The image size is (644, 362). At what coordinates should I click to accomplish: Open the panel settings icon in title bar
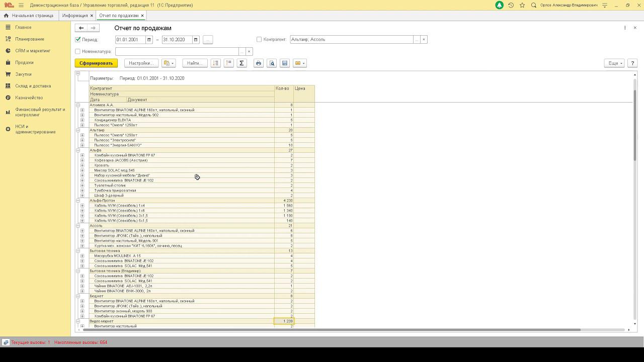(x=605, y=5)
